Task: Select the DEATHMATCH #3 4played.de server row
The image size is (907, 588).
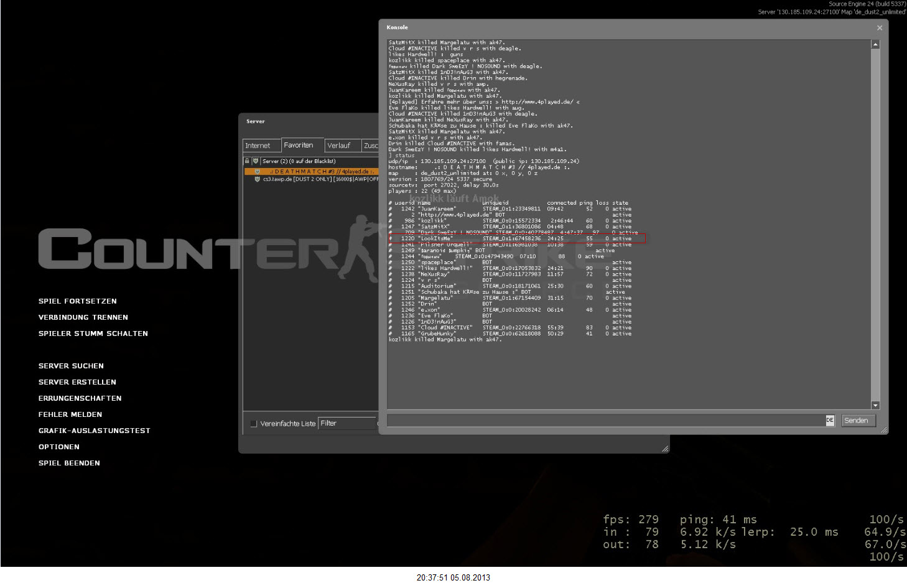Action: click(x=311, y=171)
